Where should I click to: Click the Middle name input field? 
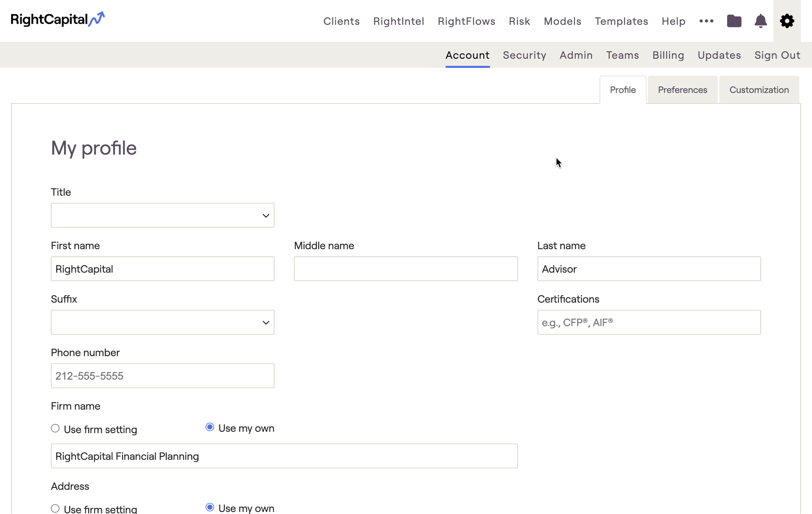(x=406, y=269)
